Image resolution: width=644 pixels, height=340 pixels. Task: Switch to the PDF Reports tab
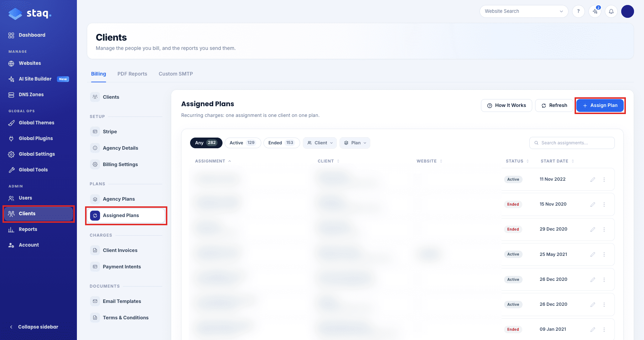[x=132, y=74]
